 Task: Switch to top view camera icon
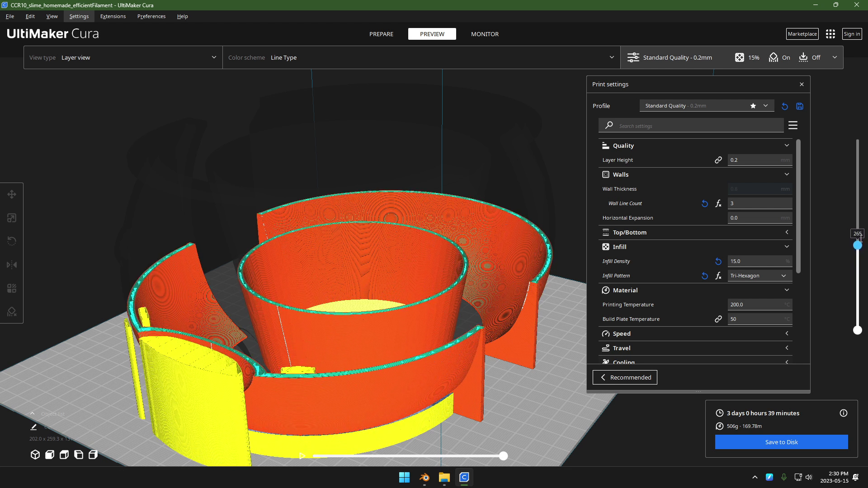[x=64, y=455]
